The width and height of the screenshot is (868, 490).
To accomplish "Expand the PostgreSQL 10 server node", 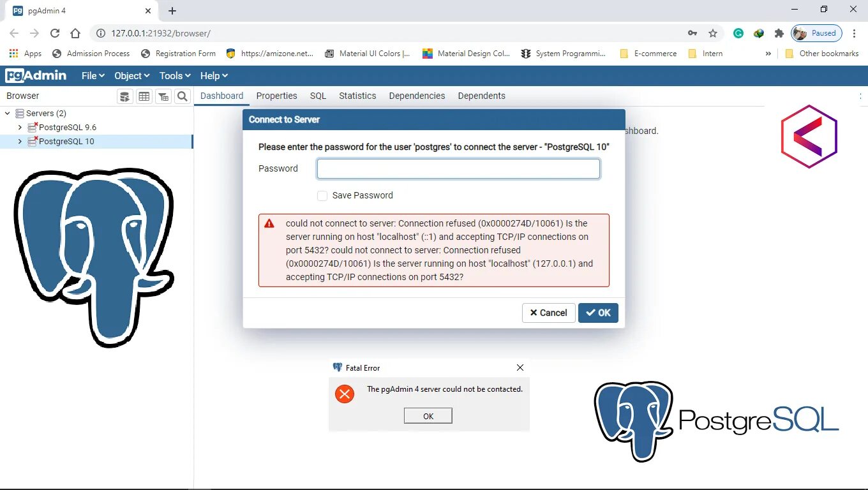I will (x=20, y=141).
